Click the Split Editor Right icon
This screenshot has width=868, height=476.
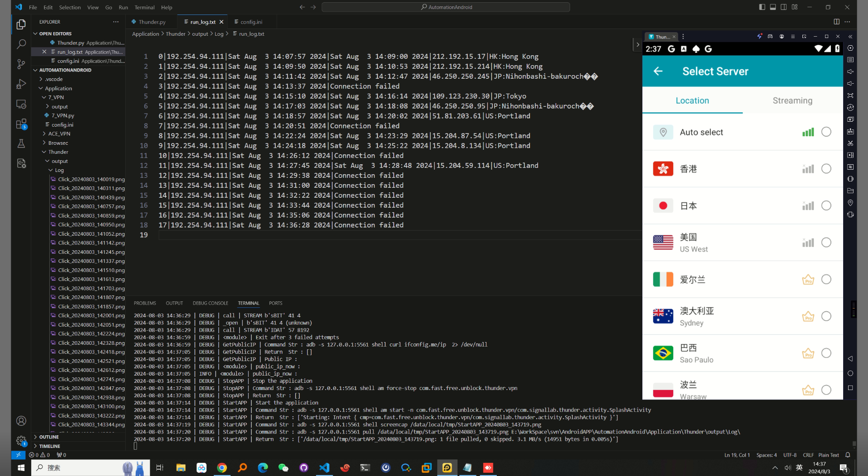[836, 22]
